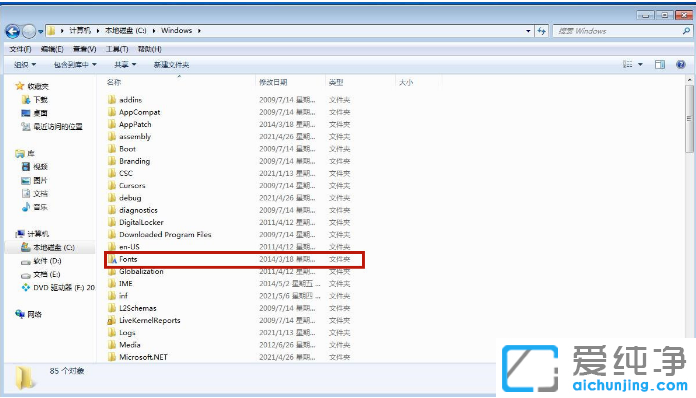This screenshot has width=696, height=398.
Task: Open the view options dropdown arrow
Action: 641,65
